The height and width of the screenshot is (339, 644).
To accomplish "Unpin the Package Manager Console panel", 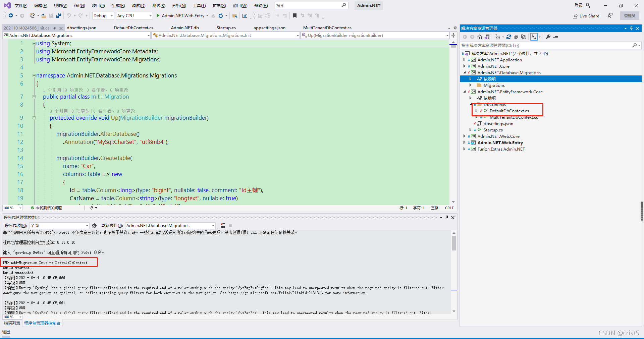I will coord(447,217).
